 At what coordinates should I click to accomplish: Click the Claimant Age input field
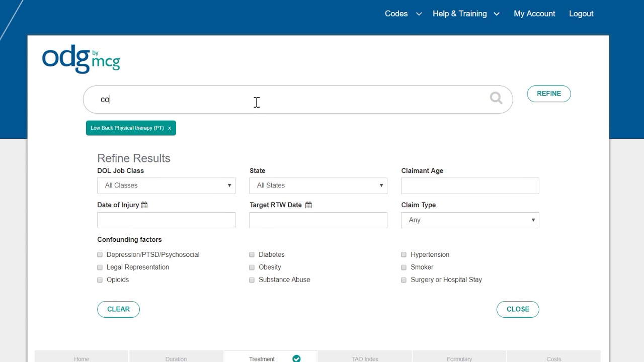click(x=470, y=186)
